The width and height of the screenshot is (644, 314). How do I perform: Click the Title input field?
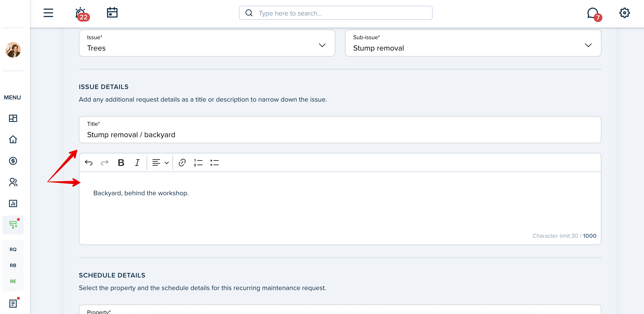(x=340, y=129)
